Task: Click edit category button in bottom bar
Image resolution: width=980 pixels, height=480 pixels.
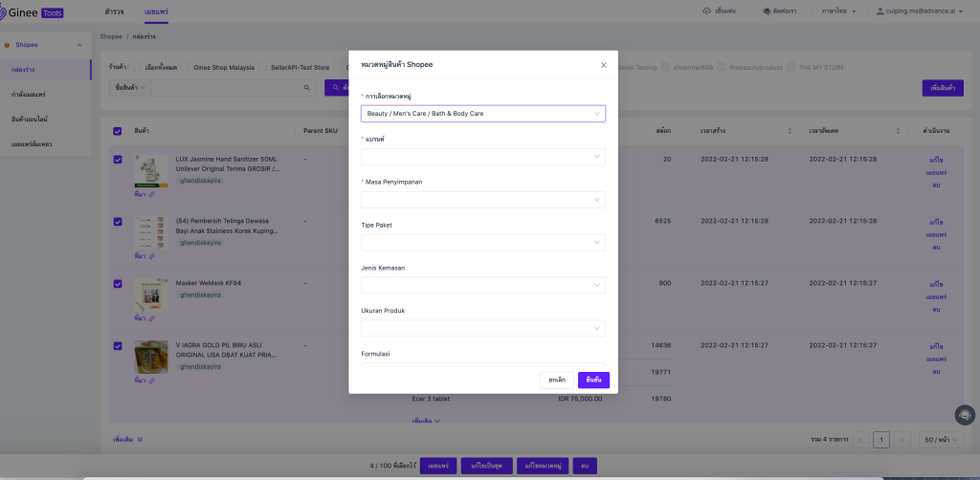Action: tap(543, 467)
